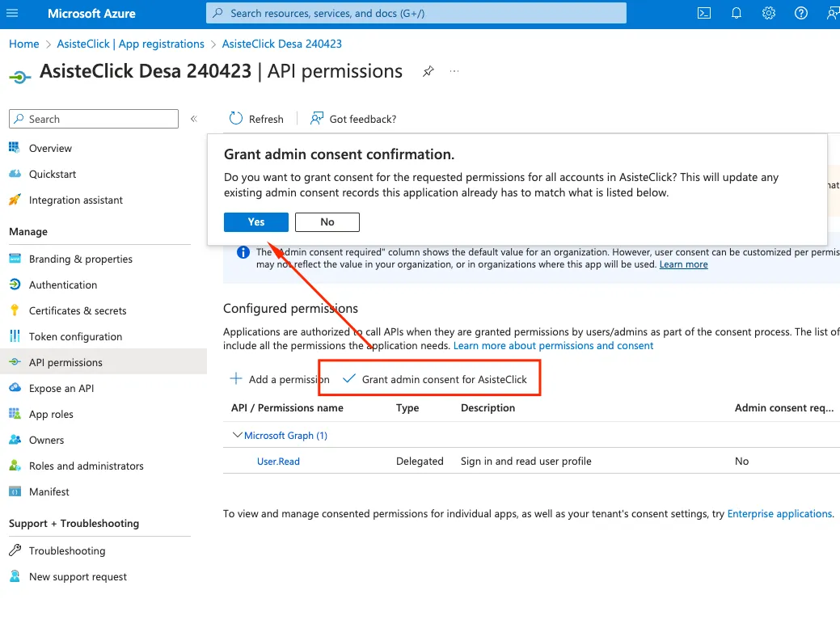Screen dimensions: 840x624
Task: Confirm admin consent with Yes
Action: pyautogui.click(x=256, y=221)
